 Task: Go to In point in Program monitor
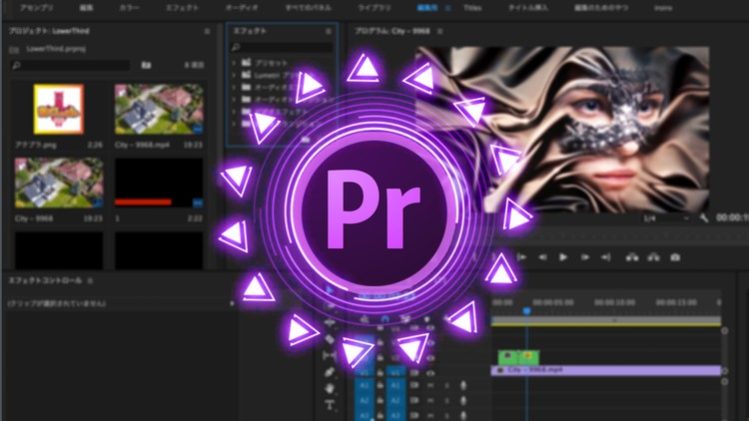522,257
